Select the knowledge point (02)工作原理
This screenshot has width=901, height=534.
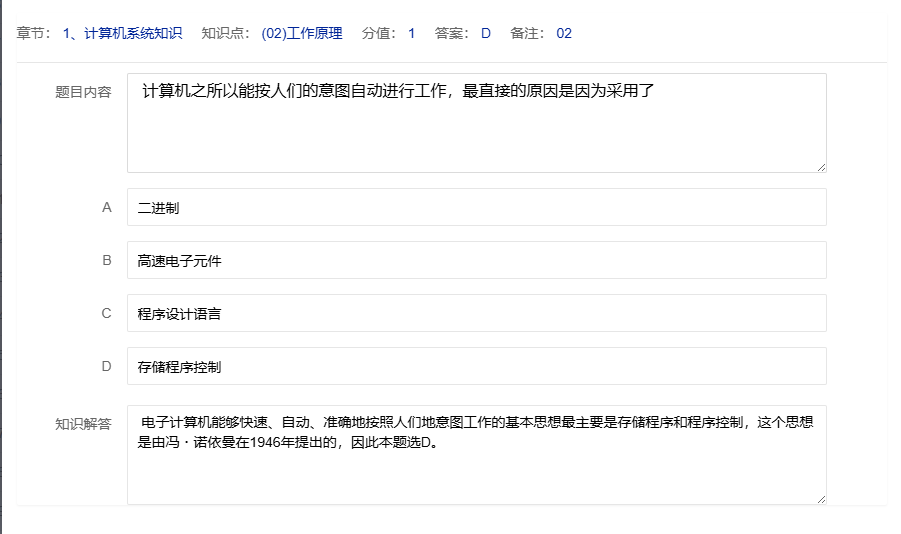click(x=301, y=33)
